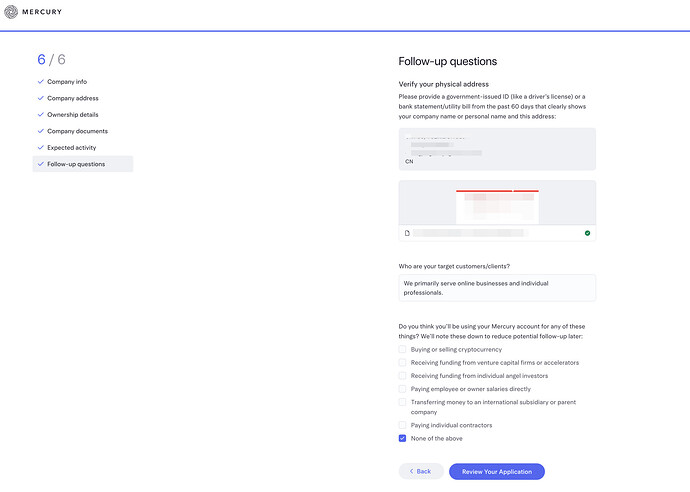Image resolution: width=690 pixels, height=492 pixels.
Task: Click the Mercury swirl logo icon
Action: click(x=11, y=12)
